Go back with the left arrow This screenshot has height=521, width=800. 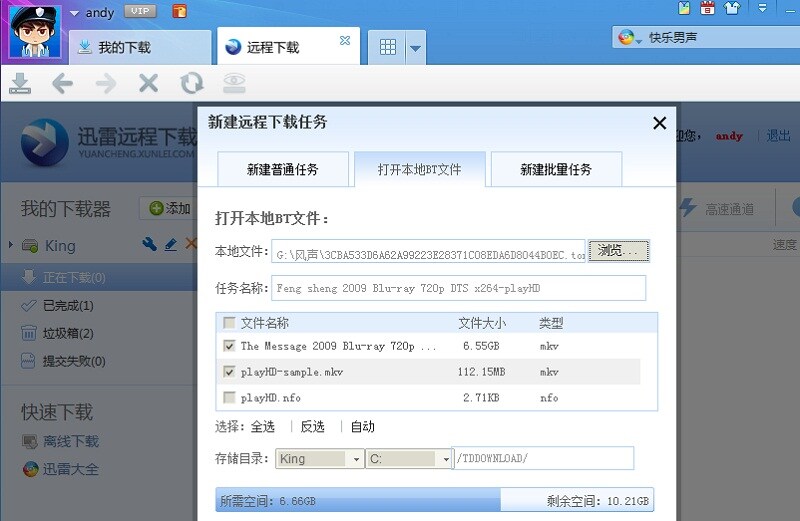click(x=62, y=83)
